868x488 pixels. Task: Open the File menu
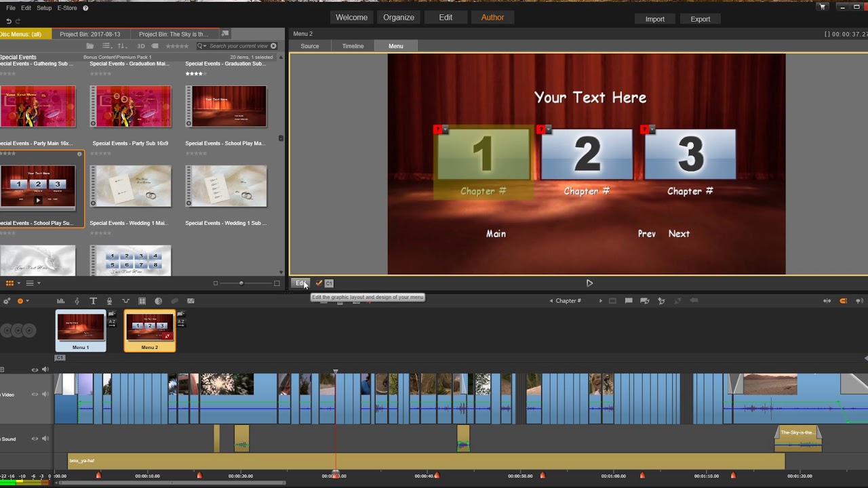point(10,8)
